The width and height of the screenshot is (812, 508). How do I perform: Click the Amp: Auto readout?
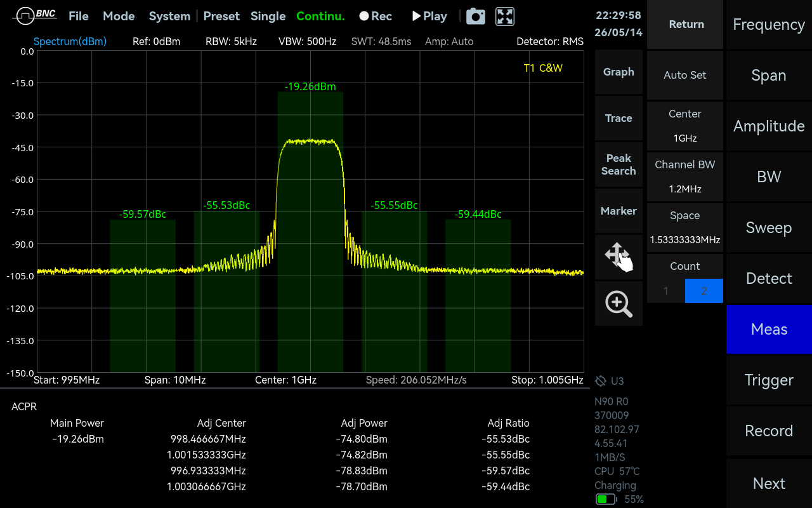[x=449, y=41]
